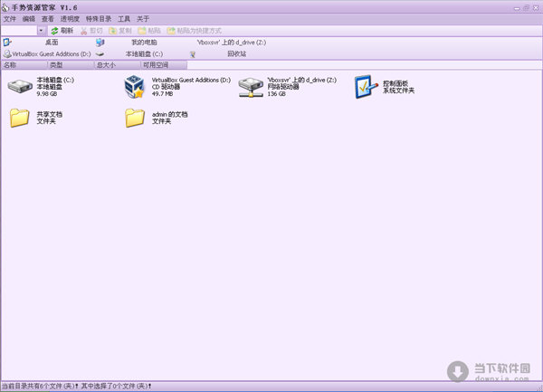Open 回收站 recycle bin shortcut
This screenshot has height=392, width=543.
tap(234, 54)
